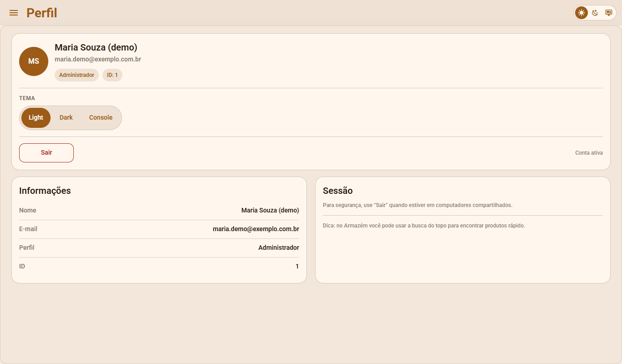Select the E-mail row in Informações
The width and height of the screenshot is (622, 364).
tap(159, 229)
